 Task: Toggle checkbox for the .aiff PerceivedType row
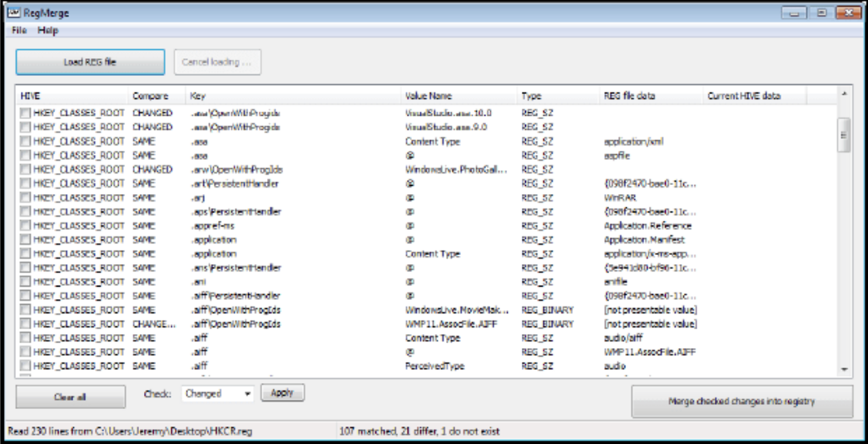pyautogui.click(x=25, y=367)
